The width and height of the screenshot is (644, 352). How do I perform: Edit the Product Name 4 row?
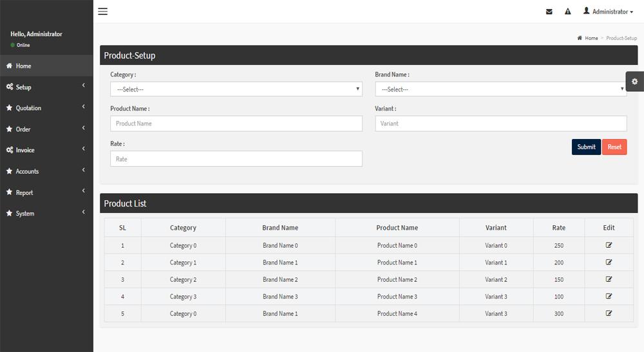coord(609,313)
